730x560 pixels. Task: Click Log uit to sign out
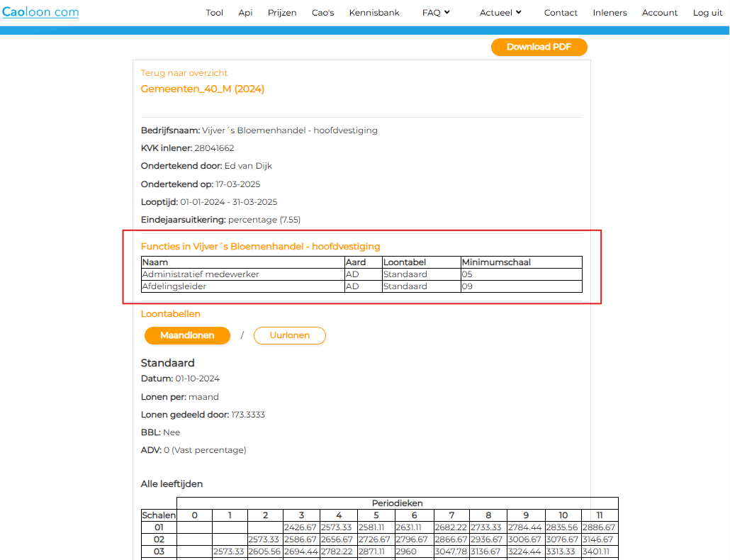(707, 13)
